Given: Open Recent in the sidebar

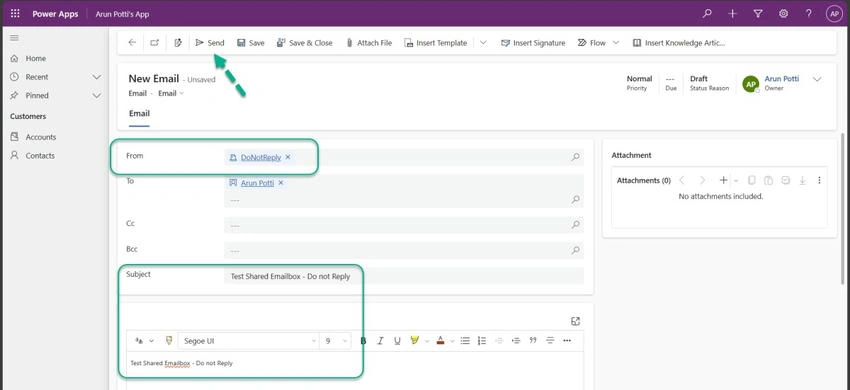Looking at the screenshot, I should pyautogui.click(x=37, y=77).
